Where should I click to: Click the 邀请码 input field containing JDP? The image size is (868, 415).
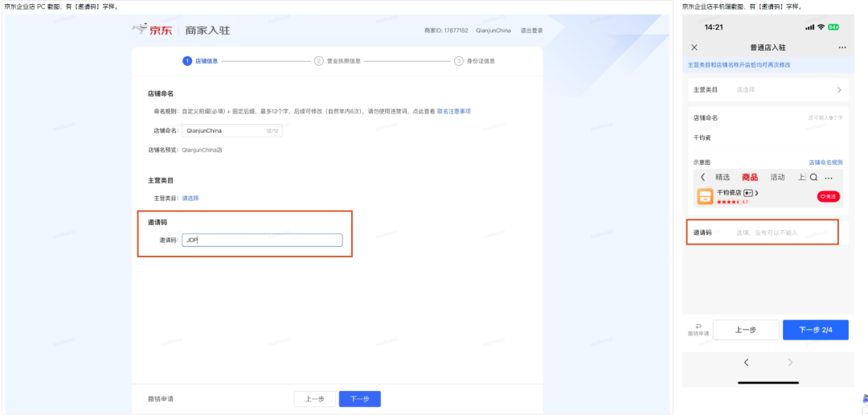pos(262,240)
